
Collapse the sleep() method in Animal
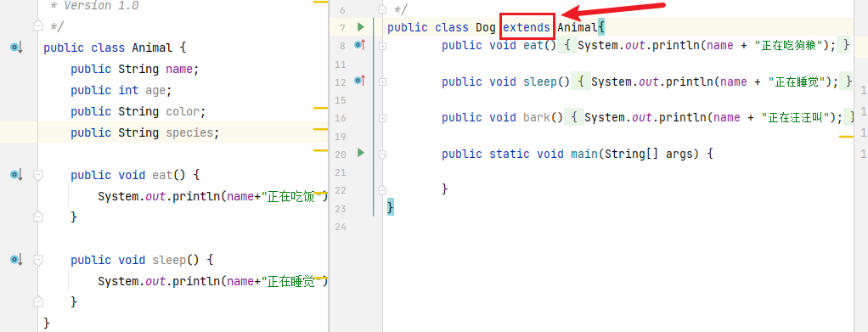[x=37, y=260]
